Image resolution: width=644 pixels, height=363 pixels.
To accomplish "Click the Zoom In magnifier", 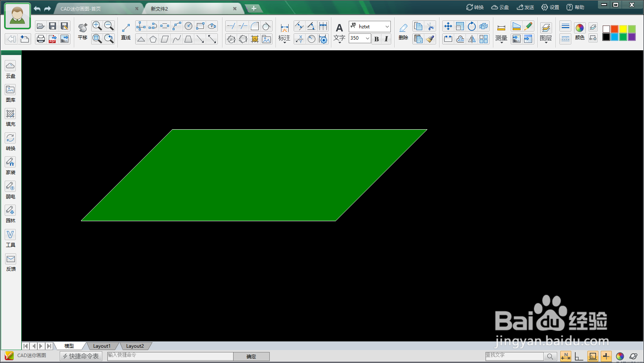I will click(x=97, y=26).
